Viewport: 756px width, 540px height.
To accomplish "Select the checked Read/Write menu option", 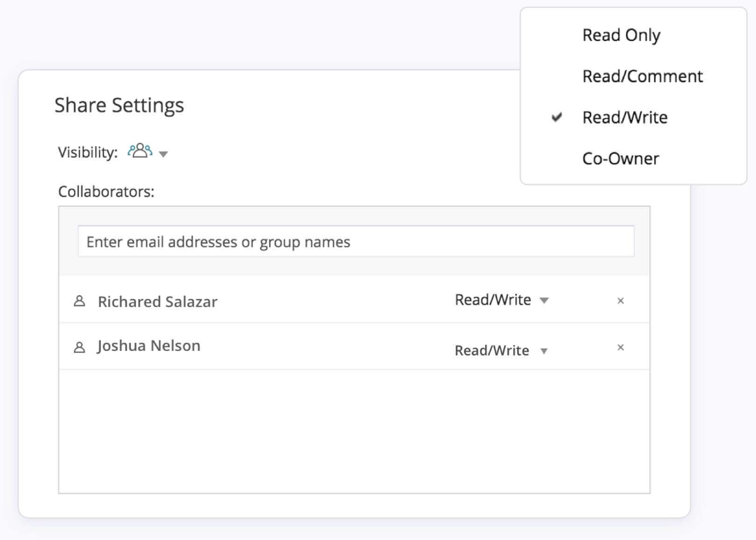I will click(625, 117).
